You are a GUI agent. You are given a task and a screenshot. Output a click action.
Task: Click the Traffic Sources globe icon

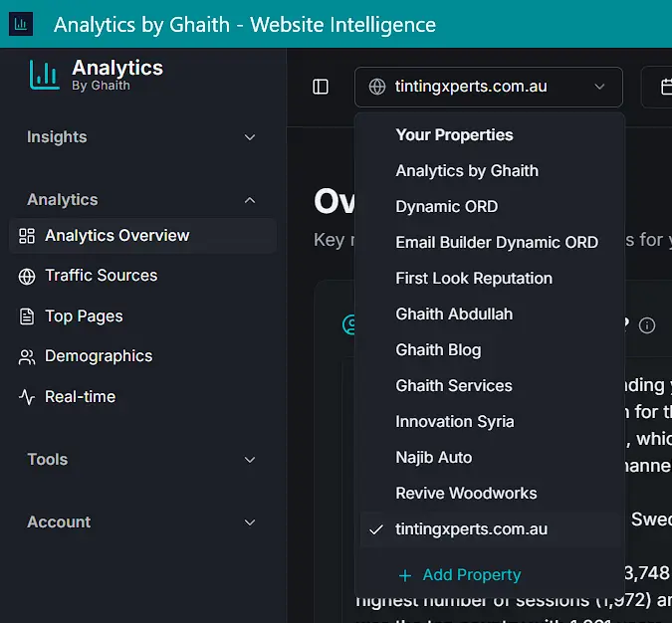coord(27,276)
